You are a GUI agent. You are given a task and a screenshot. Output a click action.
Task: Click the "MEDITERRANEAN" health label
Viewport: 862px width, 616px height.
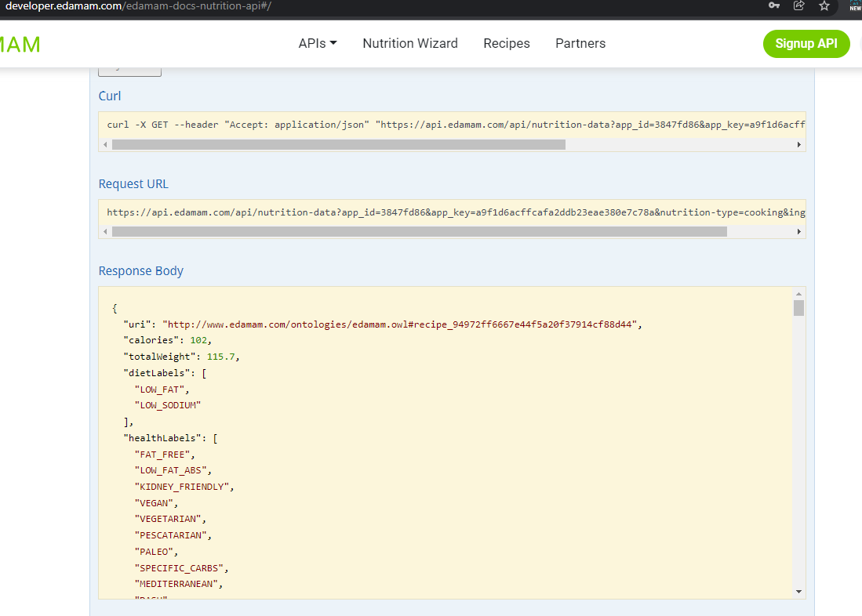tap(176, 584)
